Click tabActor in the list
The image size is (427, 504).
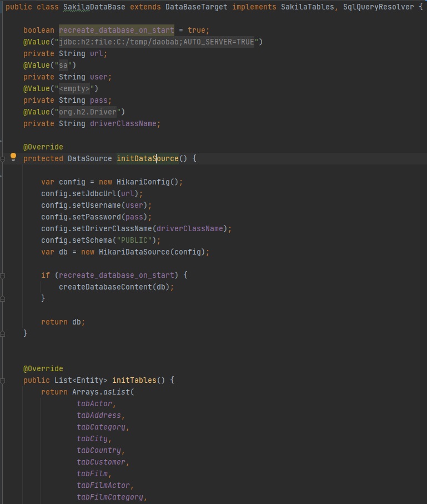94,404
